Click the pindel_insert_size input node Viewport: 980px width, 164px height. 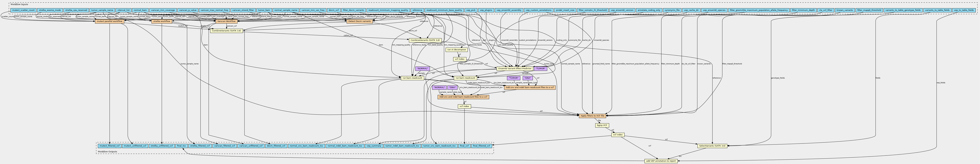click(565, 10)
